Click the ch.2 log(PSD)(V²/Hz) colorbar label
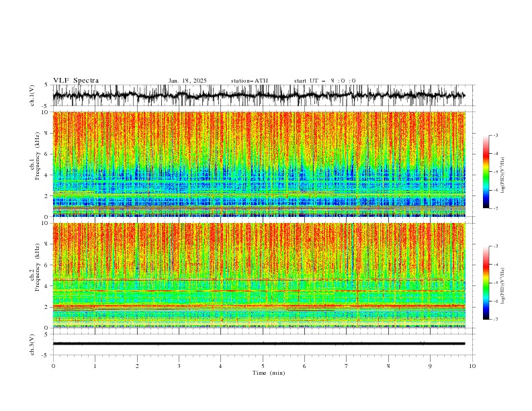Image resolution: width=532 pixels, height=411 pixels. (x=502, y=285)
